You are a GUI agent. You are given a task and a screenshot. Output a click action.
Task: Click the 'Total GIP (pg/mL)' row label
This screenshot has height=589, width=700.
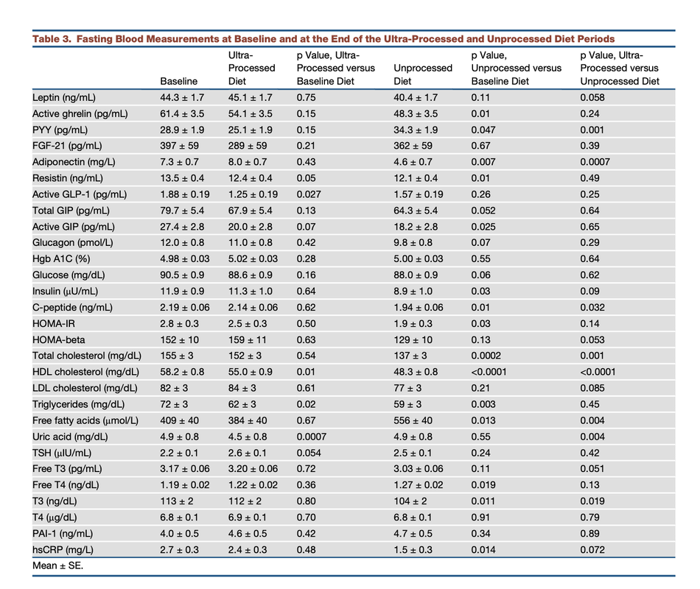pyautogui.click(x=71, y=211)
